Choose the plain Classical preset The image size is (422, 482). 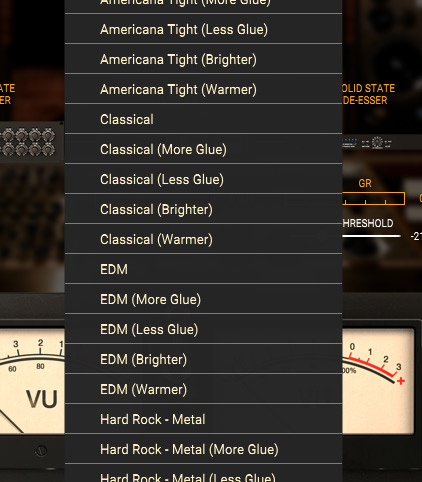point(203,119)
